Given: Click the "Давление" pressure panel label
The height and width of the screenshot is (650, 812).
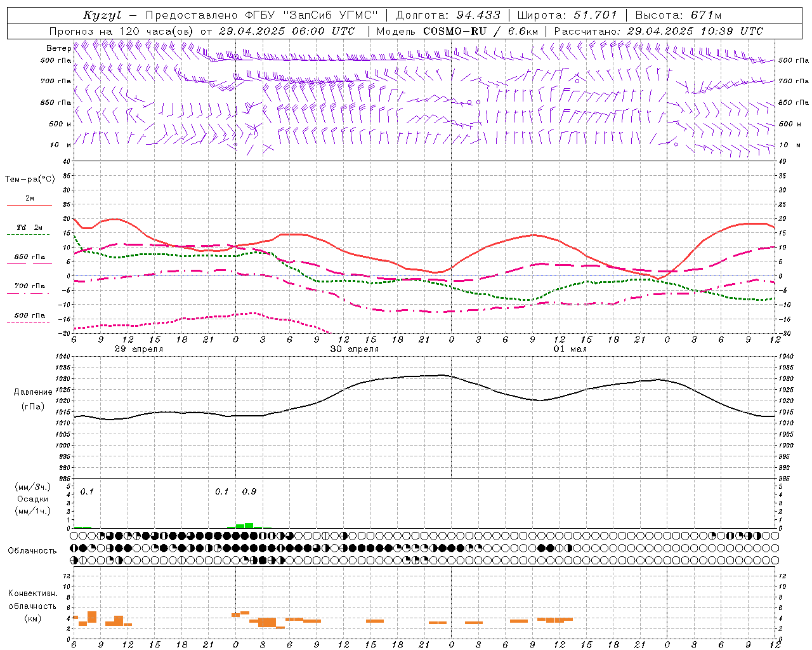Looking at the screenshot, I should pos(33,392).
